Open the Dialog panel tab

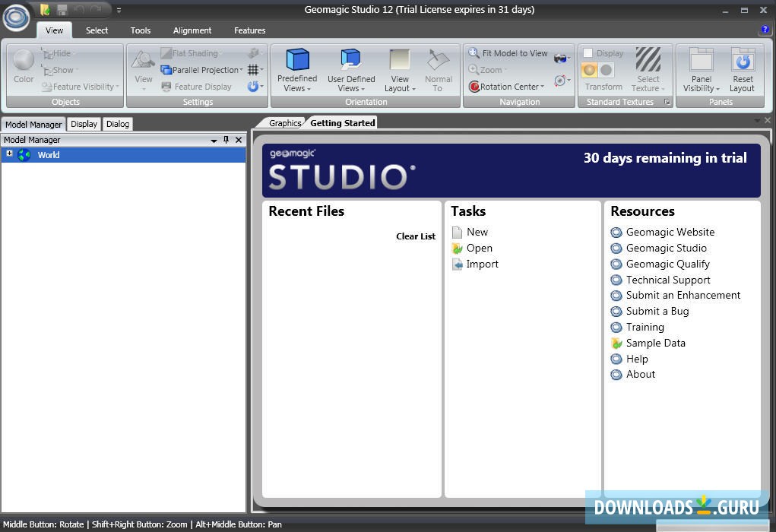click(x=118, y=124)
